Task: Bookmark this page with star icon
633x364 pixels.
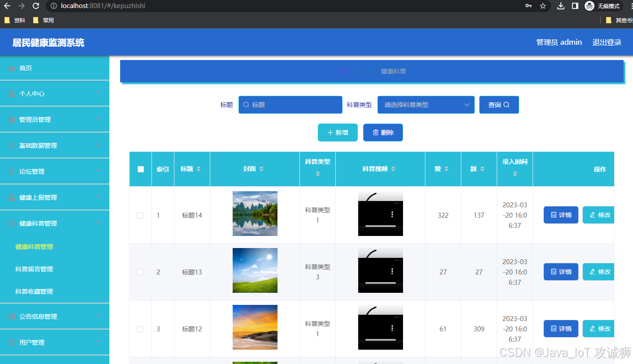Action: pyautogui.click(x=543, y=6)
